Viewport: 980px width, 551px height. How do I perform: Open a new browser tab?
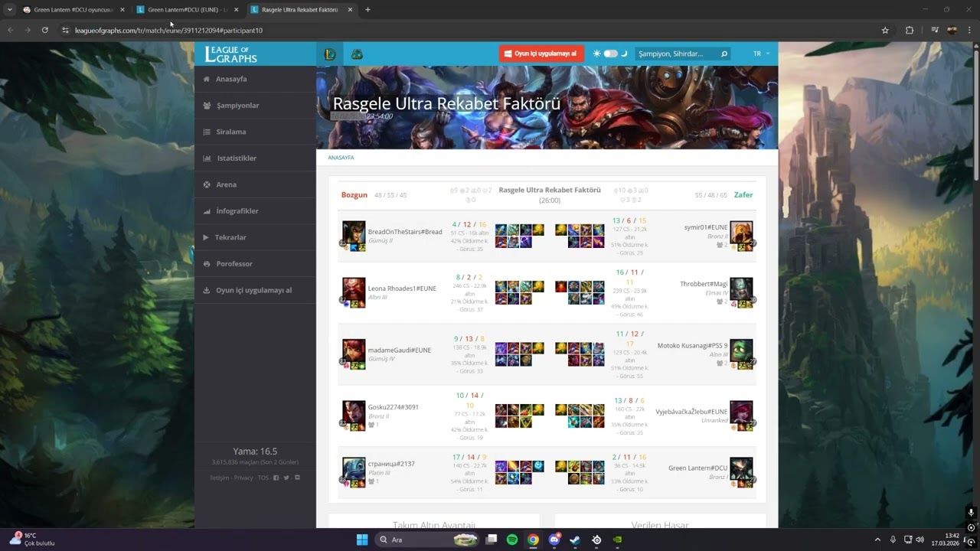[x=367, y=10]
